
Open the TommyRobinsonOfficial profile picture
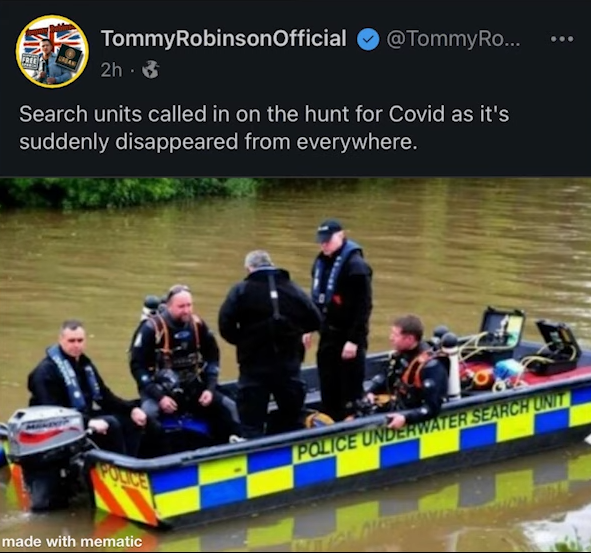52,52
